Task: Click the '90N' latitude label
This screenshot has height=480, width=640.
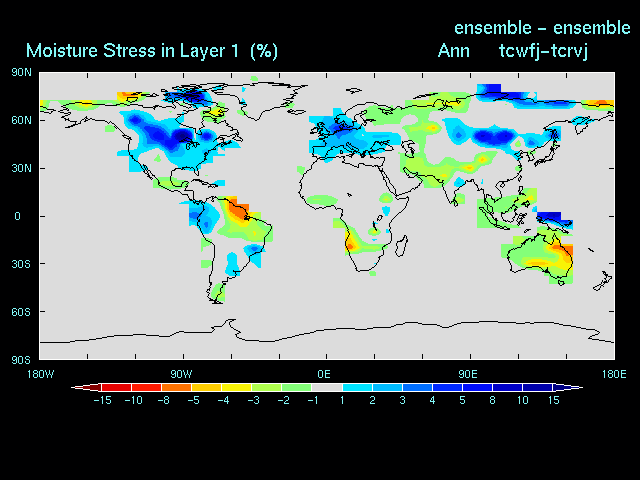Action: pos(21,72)
